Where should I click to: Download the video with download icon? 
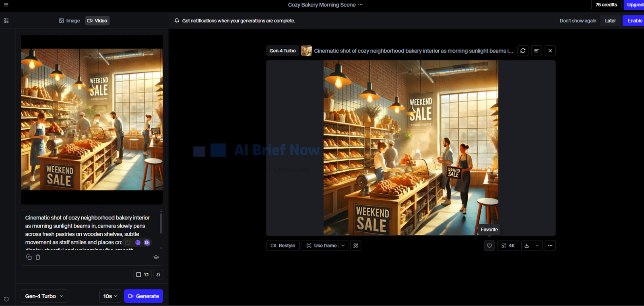tap(526, 246)
